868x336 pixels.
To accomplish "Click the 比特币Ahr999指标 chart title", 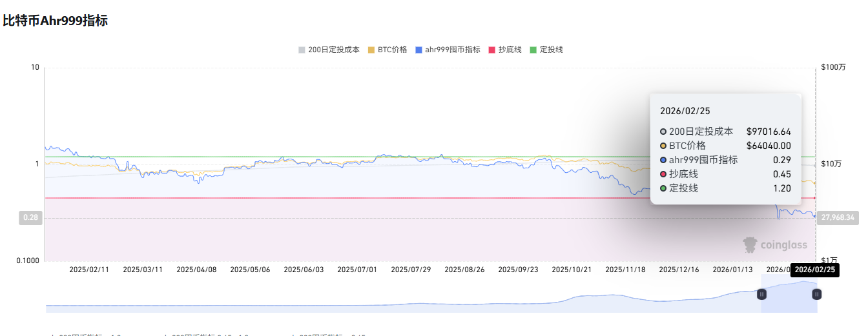I will pos(55,21).
